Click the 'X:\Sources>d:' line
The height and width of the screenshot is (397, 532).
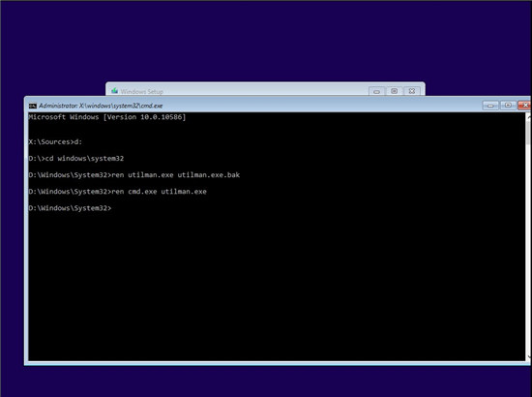click(x=55, y=141)
